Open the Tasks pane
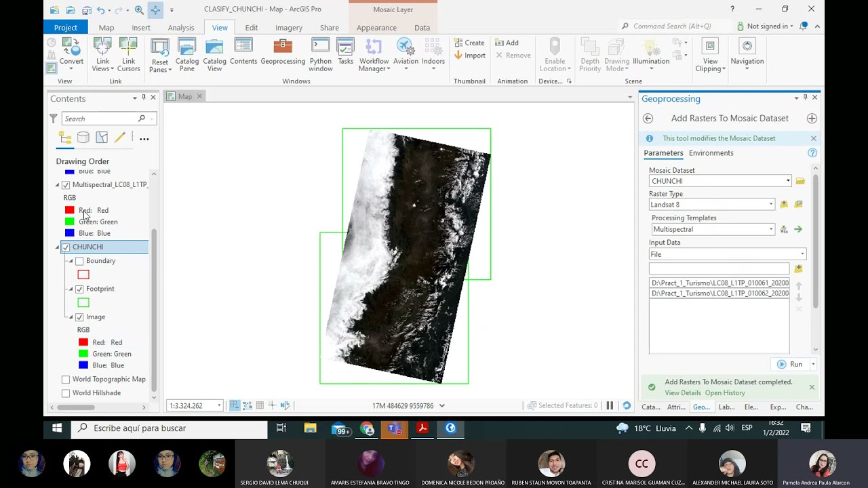 345,52
